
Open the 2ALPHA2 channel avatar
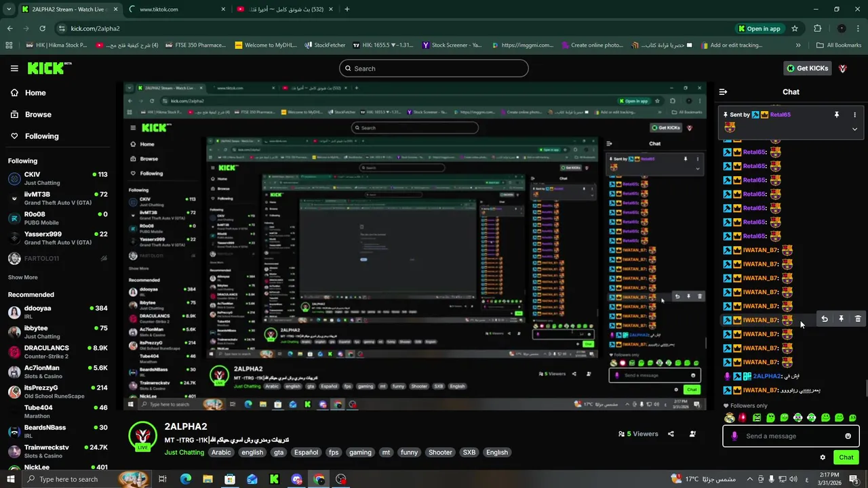tap(143, 436)
